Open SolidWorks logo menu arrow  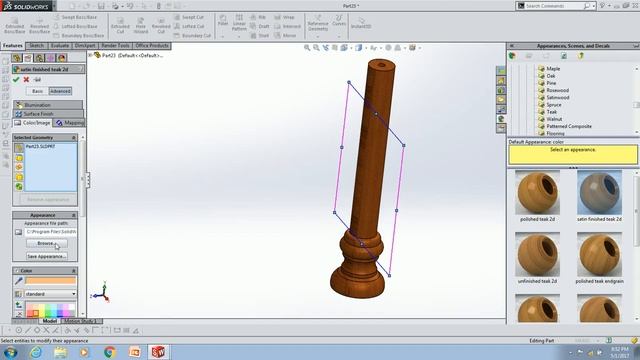pos(55,6)
